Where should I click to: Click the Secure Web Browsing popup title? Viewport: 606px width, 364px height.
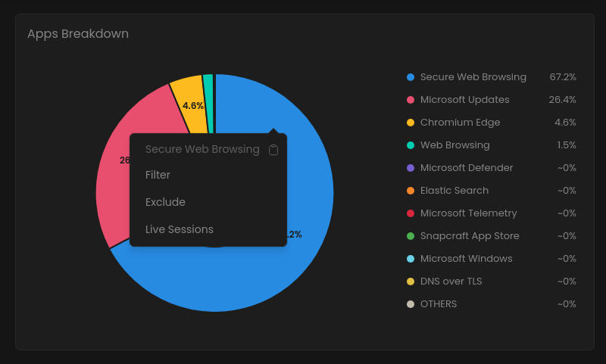coord(202,149)
